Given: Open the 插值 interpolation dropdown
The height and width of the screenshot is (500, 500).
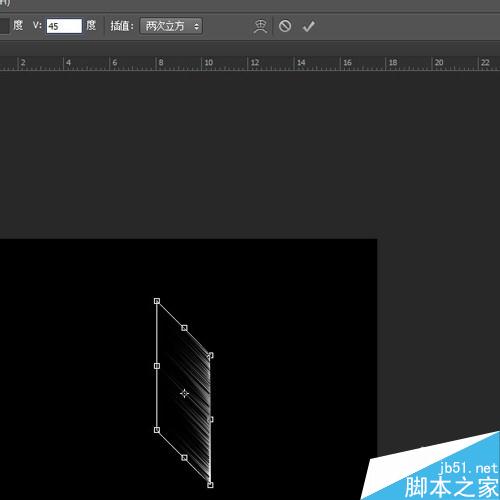Looking at the screenshot, I should pyautogui.click(x=171, y=26).
